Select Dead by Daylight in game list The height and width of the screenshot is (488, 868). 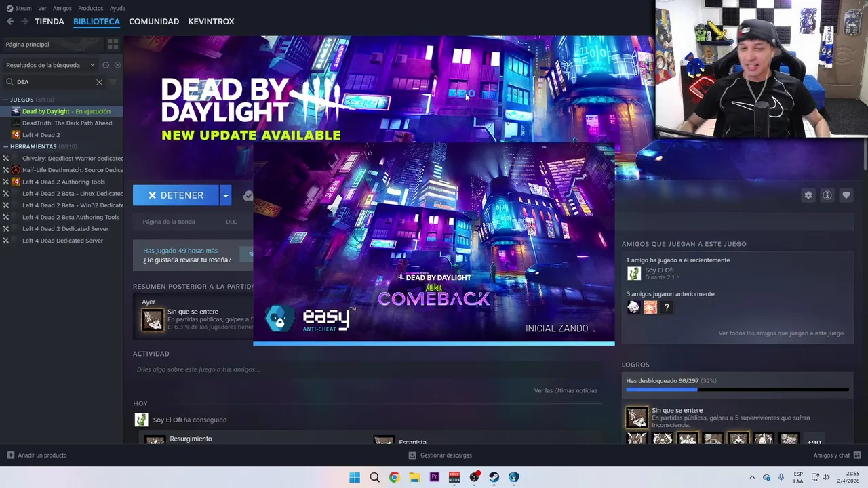click(61, 111)
